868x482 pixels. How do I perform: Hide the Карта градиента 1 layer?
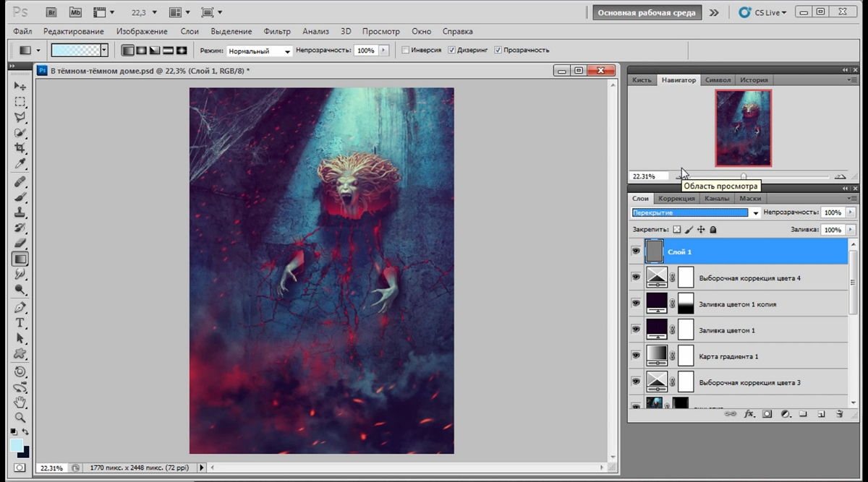point(636,356)
